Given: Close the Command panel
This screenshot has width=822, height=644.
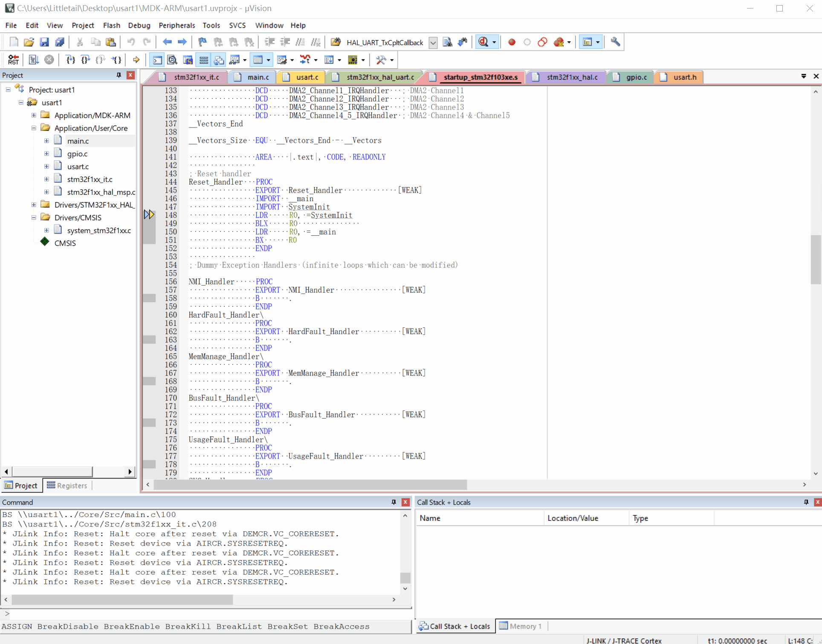Looking at the screenshot, I should click(405, 502).
